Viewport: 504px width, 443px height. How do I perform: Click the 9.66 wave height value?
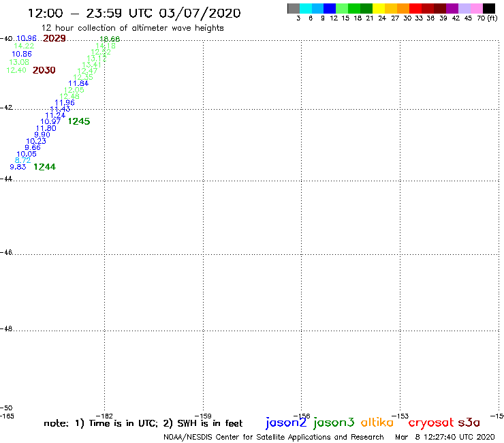click(33, 147)
